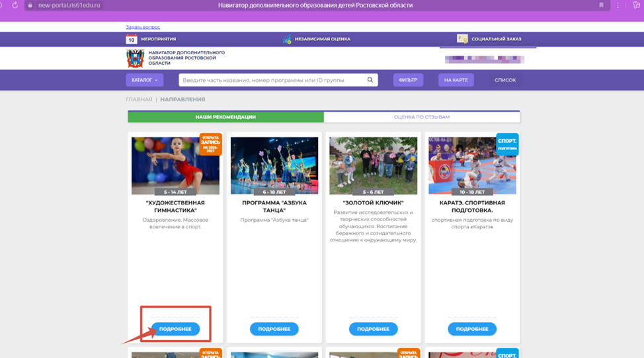Open the karate competition photo
This screenshot has width=644, height=358.
tap(472, 165)
